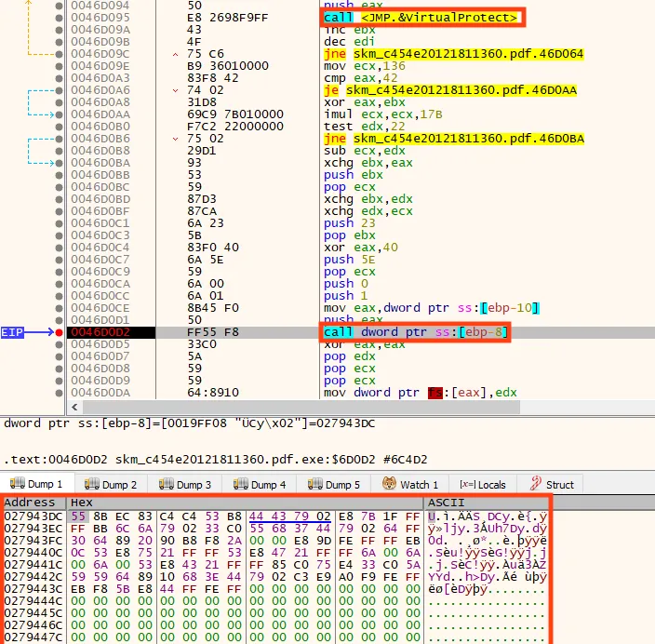
Task: Select the xchg ebx,eax instruction
Action: 368,163
